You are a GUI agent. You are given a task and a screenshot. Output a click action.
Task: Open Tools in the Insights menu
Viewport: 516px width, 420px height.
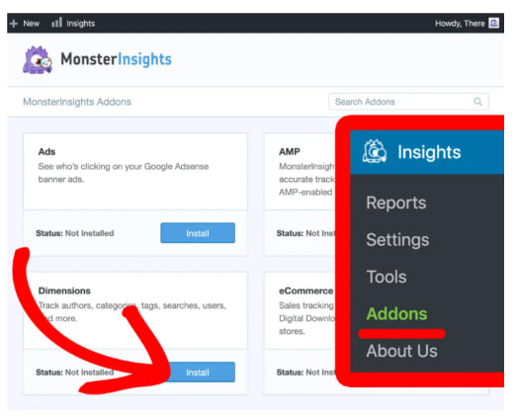[387, 277]
